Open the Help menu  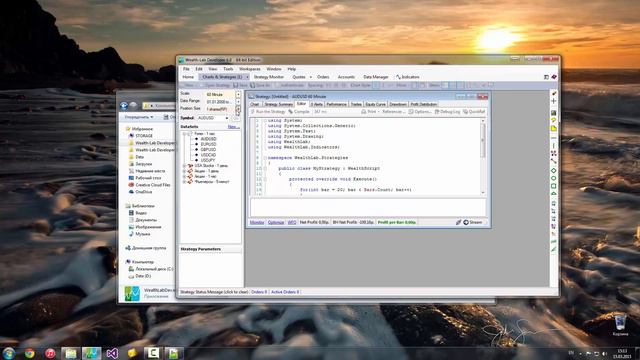[x=291, y=69]
